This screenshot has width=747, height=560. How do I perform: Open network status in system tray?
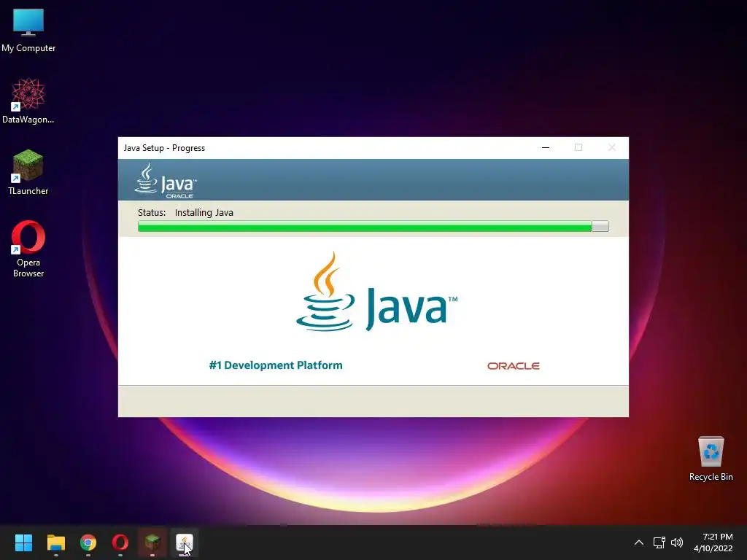tap(659, 542)
